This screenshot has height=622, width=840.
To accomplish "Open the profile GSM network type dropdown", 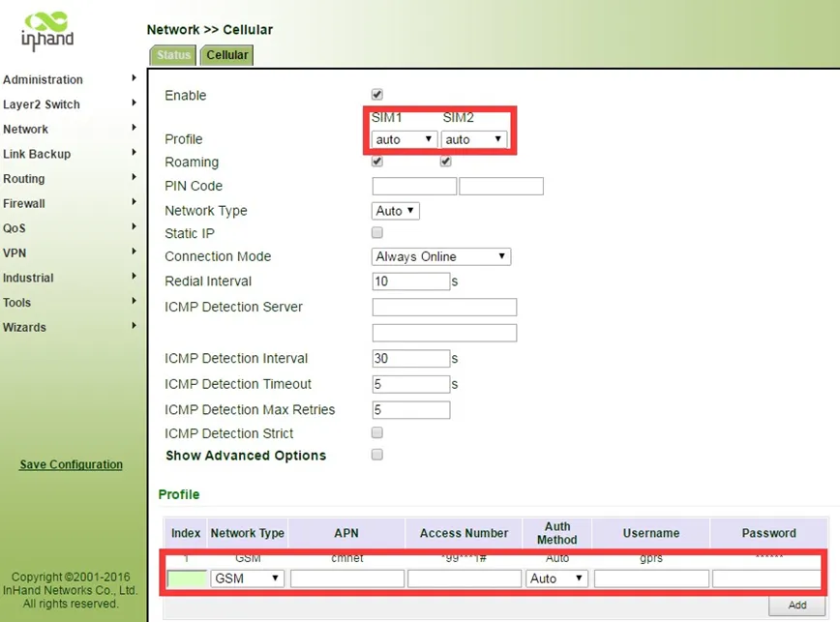I will (x=247, y=578).
